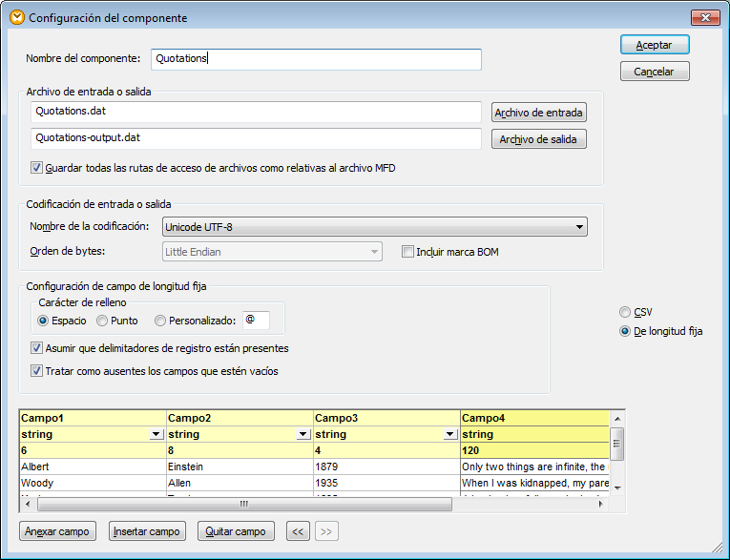Toggle 'Guardar todas las rutas' relative paths checkbox
Viewport: 730px width, 560px height.
[37, 168]
